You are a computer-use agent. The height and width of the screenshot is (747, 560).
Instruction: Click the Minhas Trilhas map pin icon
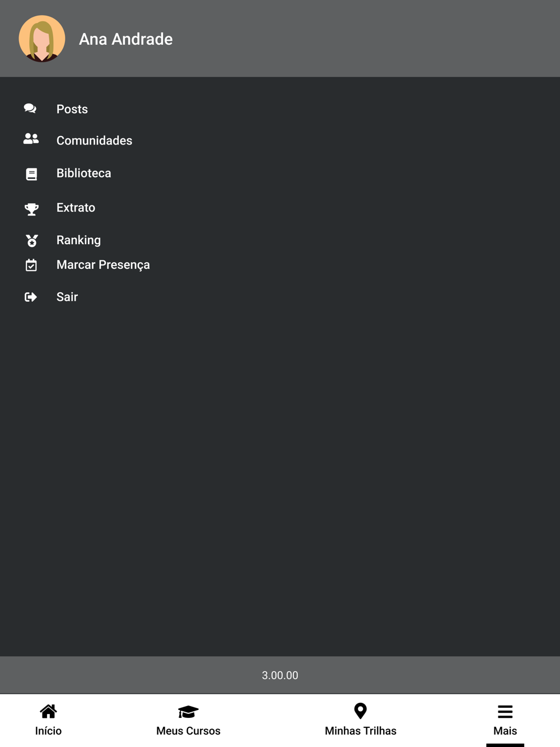tap(361, 711)
